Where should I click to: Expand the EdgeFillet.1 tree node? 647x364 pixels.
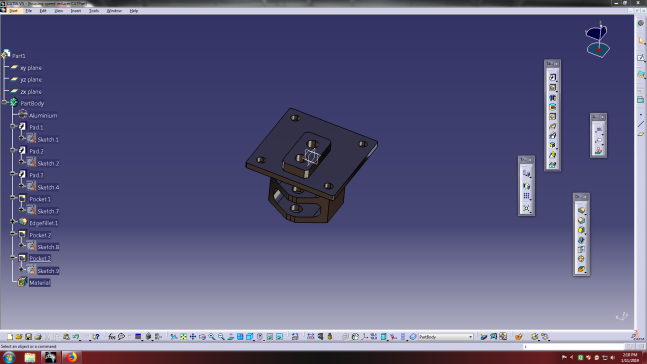(x=12, y=222)
